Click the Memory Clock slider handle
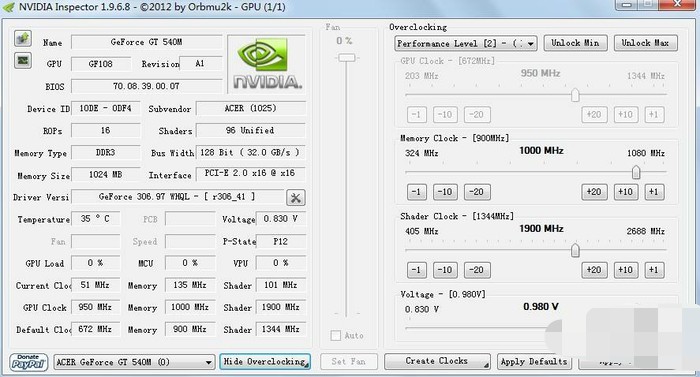 point(636,172)
